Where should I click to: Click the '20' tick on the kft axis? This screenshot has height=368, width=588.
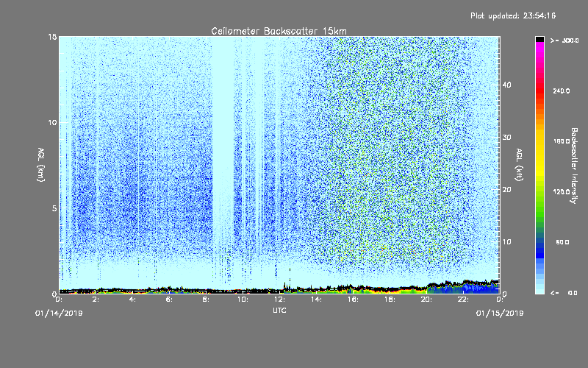(506, 190)
